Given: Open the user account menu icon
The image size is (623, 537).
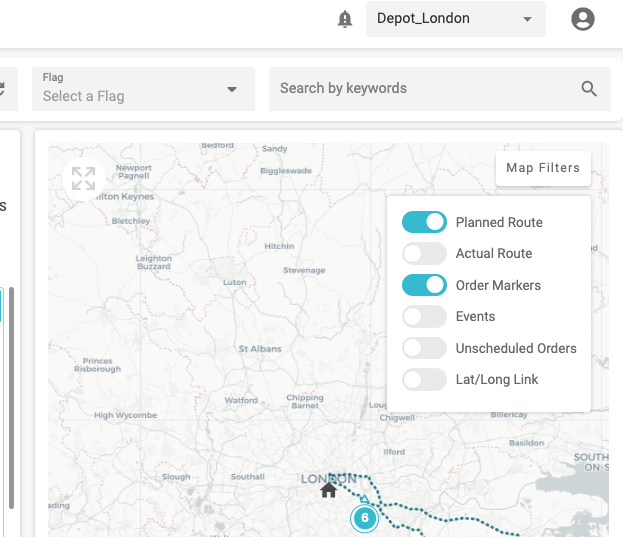Looking at the screenshot, I should [582, 19].
